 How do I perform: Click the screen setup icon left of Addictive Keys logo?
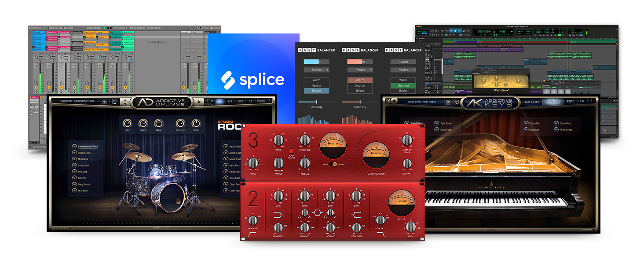pyautogui.click(x=387, y=101)
